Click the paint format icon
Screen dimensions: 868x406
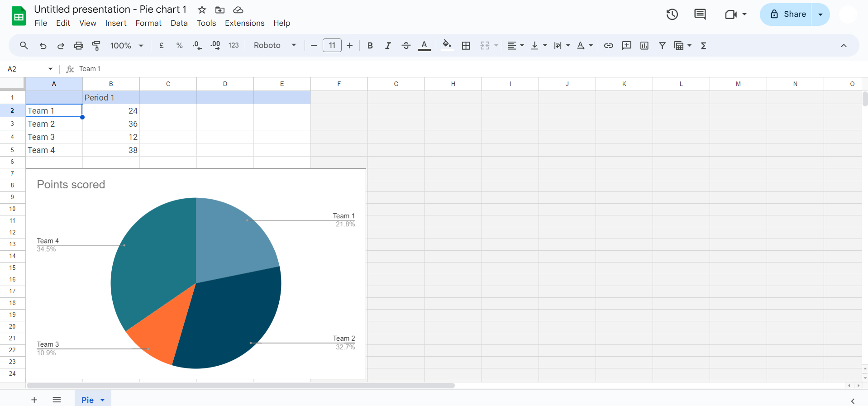click(x=96, y=45)
